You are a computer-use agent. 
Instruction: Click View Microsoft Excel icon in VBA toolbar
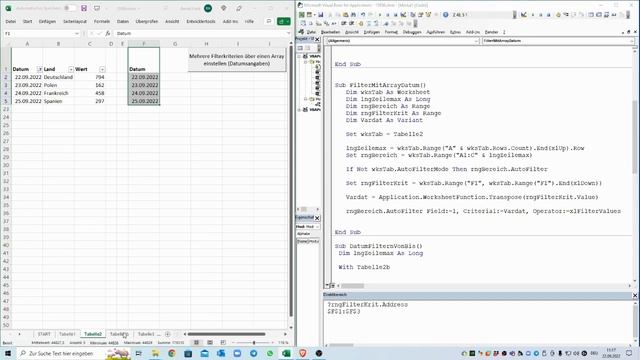[x=302, y=15]
